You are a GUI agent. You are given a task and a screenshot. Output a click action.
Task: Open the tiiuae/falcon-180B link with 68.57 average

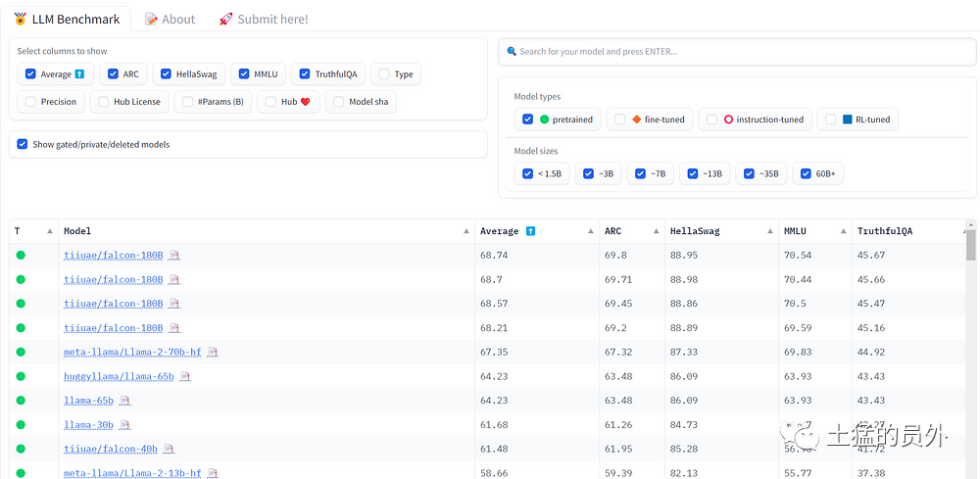click(x=113, y=303)
